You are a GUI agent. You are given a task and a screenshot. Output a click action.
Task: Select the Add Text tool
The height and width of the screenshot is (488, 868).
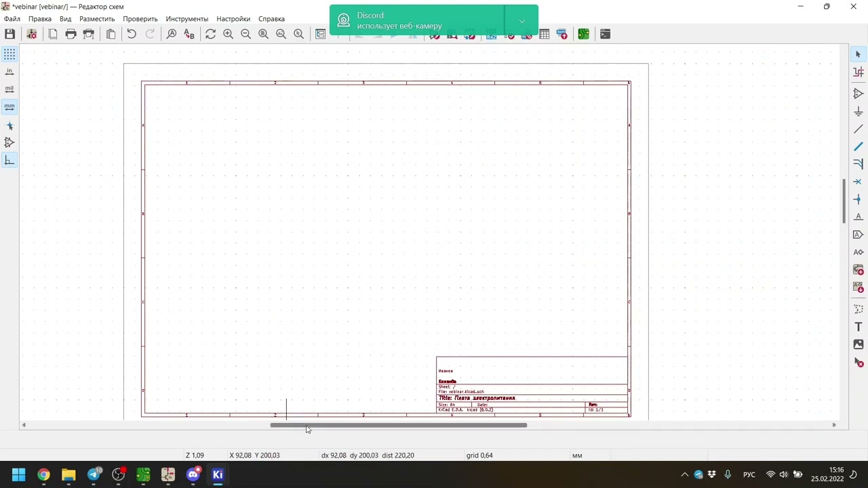858,327
